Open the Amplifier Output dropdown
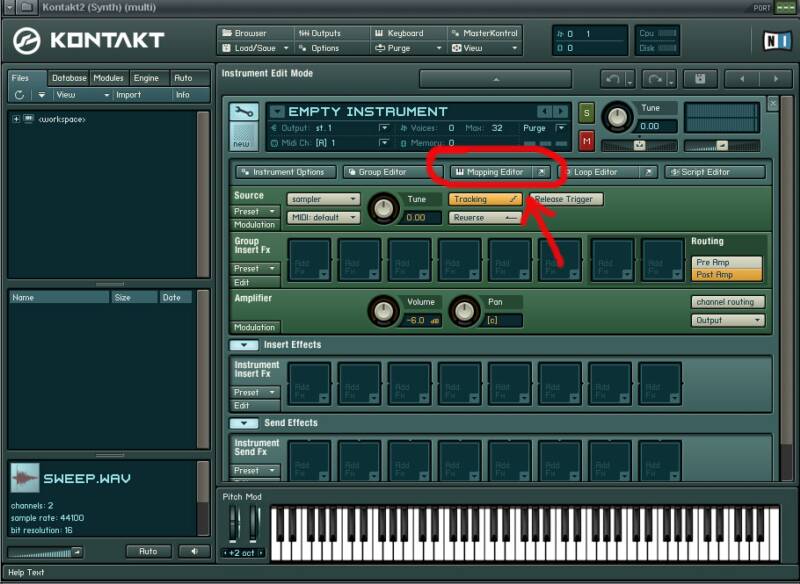Image resolution: width=800 pixels, height=584 pixels. [728, 321]
